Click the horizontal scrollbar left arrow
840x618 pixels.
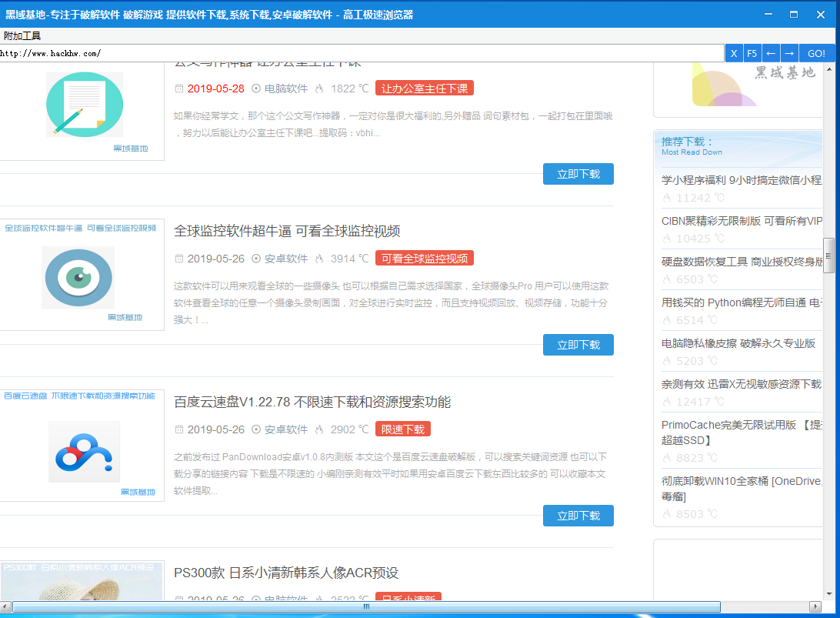click(x=6, y=606)
